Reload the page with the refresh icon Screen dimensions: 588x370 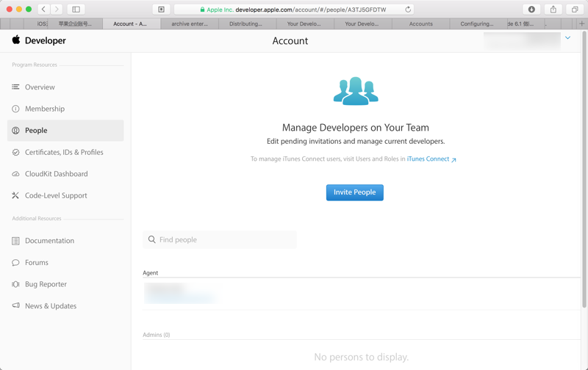(x=408, y=10)
